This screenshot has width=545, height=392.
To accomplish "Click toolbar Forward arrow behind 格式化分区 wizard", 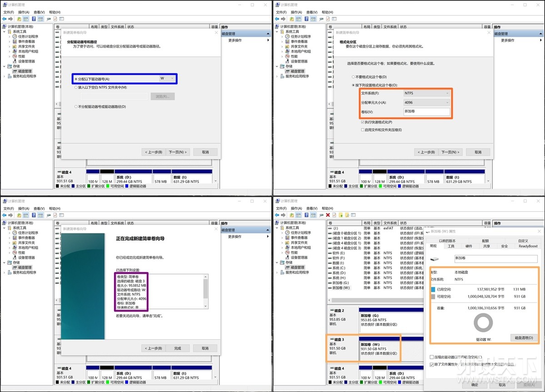I will pyautogui.click(x=283, y=19).
